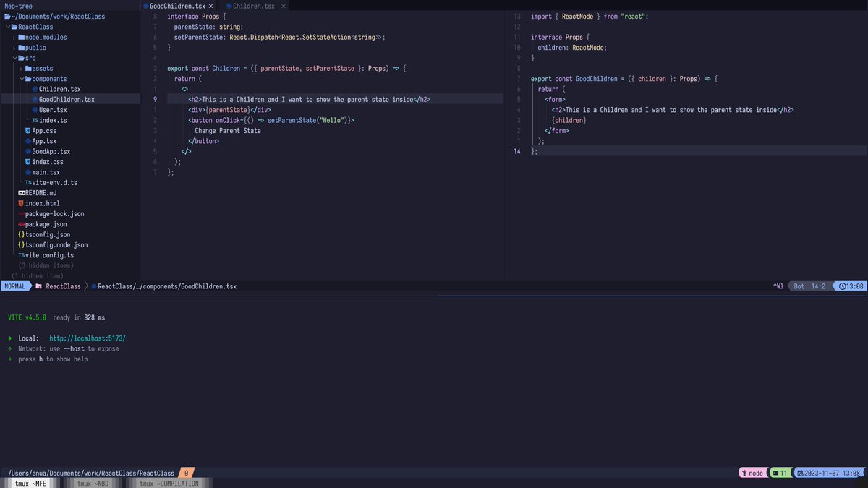This screenshot has width=868, height=488.
Task: Collapse the src folder chevron
Action: coord(14,58)
